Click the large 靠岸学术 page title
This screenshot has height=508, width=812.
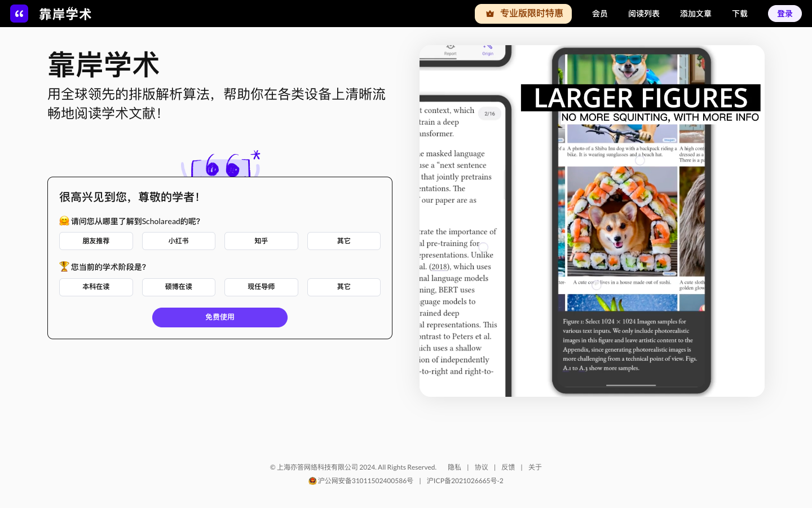[104, 65]
